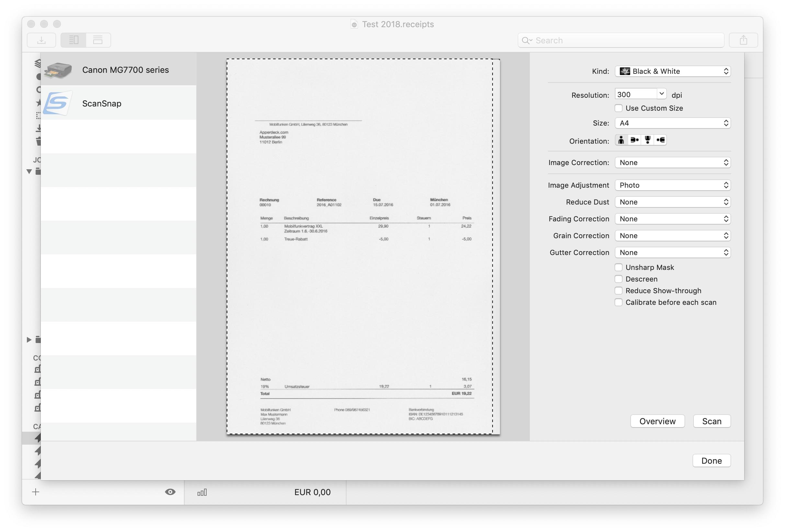
Task: Enable the Use Custom Size checkbox
Action: [x=619, y=108]
